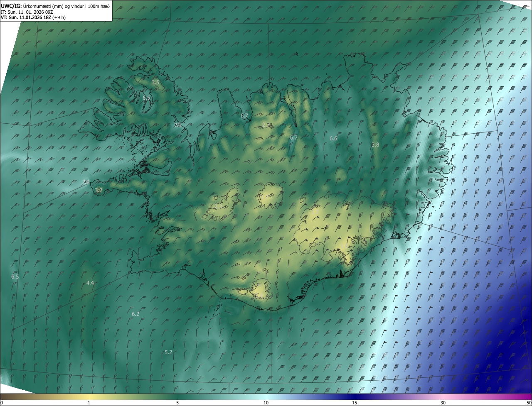Click the 6.6 value label
The width and height of the screenshot is (532, 406).
click(x=333, y=139)
